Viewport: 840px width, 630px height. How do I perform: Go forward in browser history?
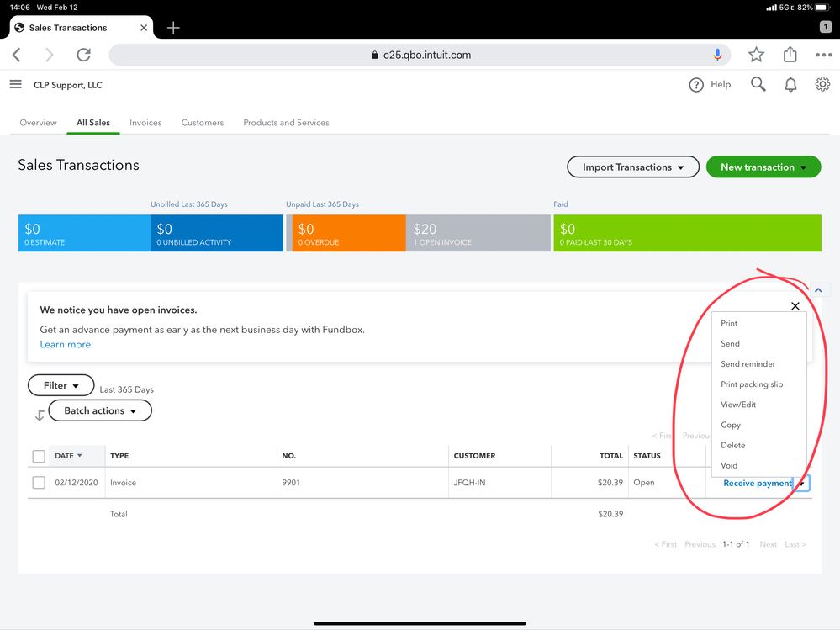[50, 55]
